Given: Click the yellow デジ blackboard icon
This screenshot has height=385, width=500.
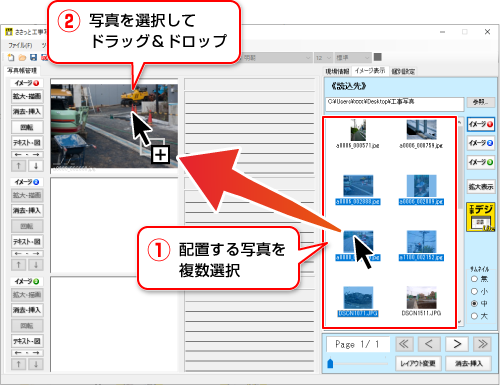Looking at the screenshot, I should pos(481,217).
